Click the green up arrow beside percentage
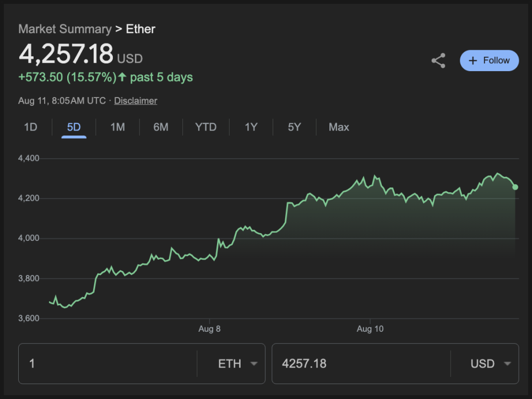Screen dimensions: 532x399 point(122,77)
